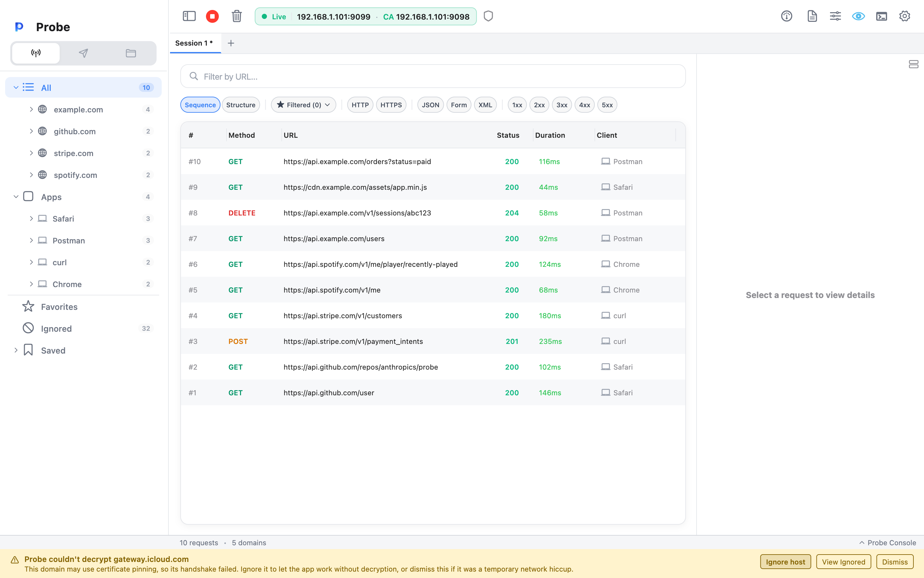Expand the Postman app node
The height and width of the screenshot is (578, 924).
tap(31, 240)
